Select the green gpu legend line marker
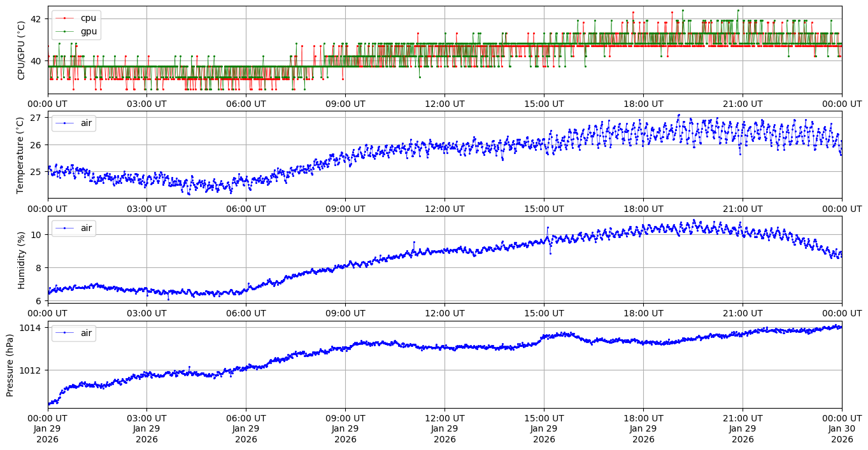868x450 pixels. (66, 31)
